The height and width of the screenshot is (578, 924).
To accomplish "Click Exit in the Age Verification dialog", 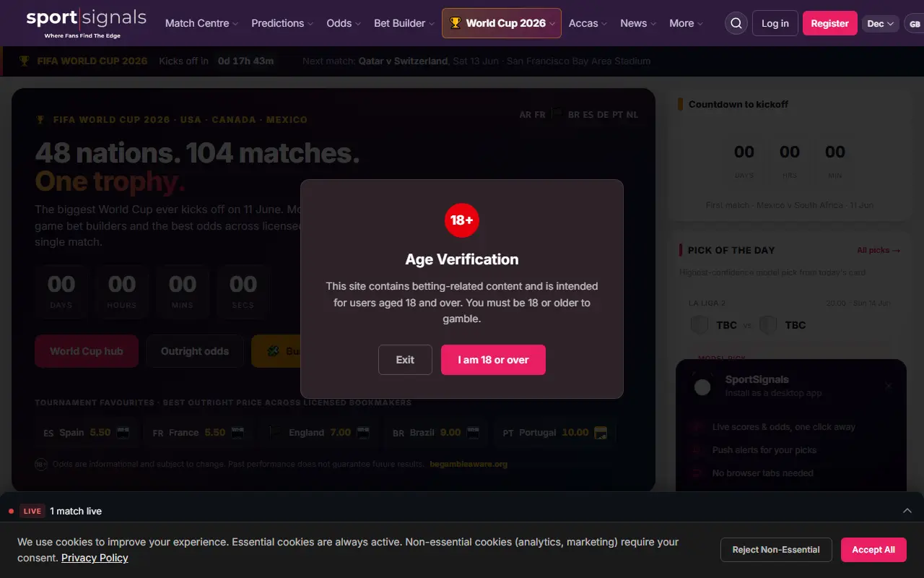I will pyautogui.click(x=405, y=360).
